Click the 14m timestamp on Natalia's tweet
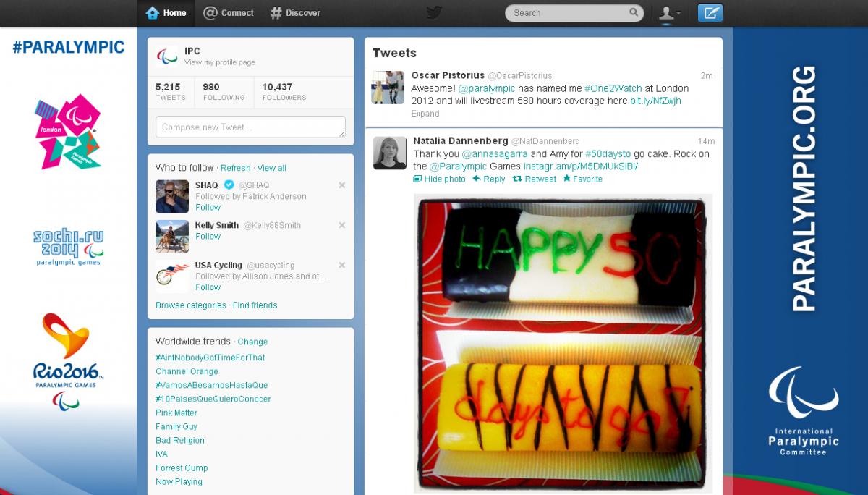868x495 pixels. click(706, 140)
